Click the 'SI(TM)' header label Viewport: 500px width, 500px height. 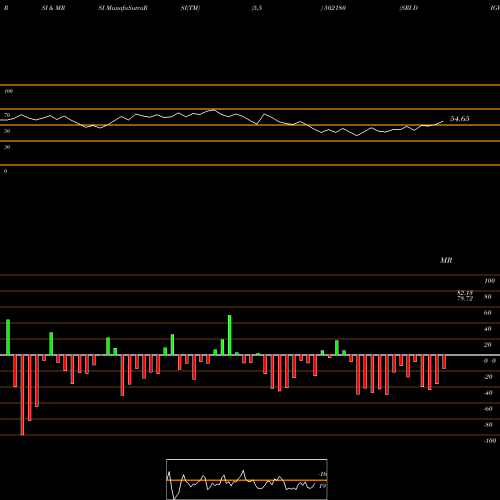(x=190, y=8)
